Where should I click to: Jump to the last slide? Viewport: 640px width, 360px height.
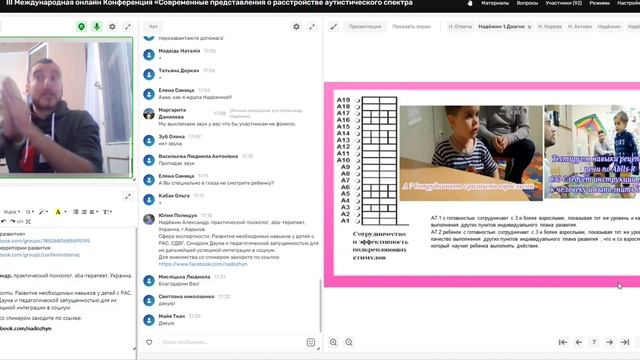[625, 342]
